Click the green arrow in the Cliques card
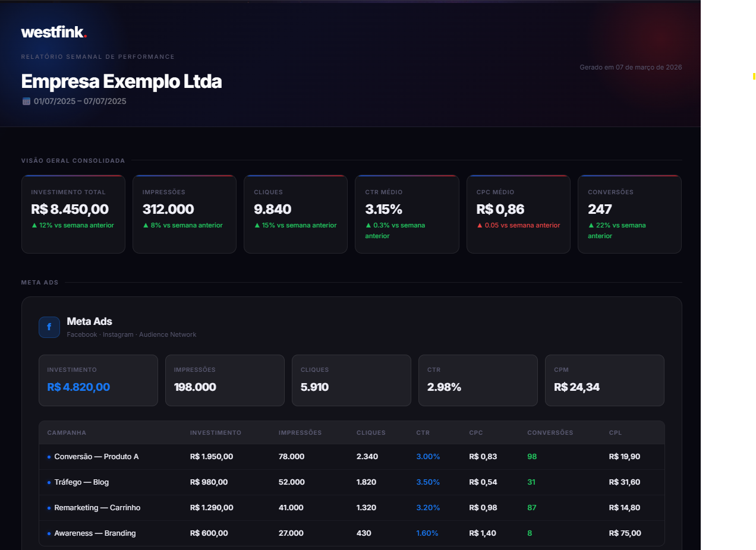The width and height of the screenshot is (756, 550). (257, 225)
